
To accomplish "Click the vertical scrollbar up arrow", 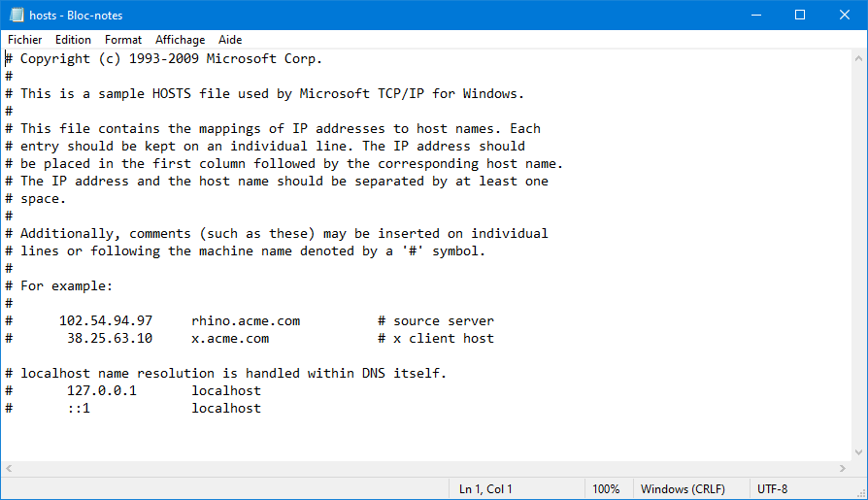I will [x=858, y=58].
